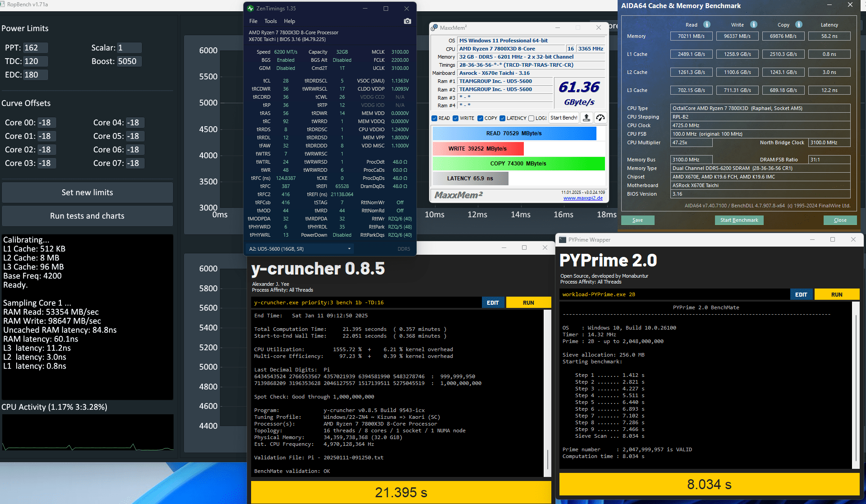866x504 pixels.
Task: Click AIDA64 Copy info icon
Action: [x=799, y=24]
